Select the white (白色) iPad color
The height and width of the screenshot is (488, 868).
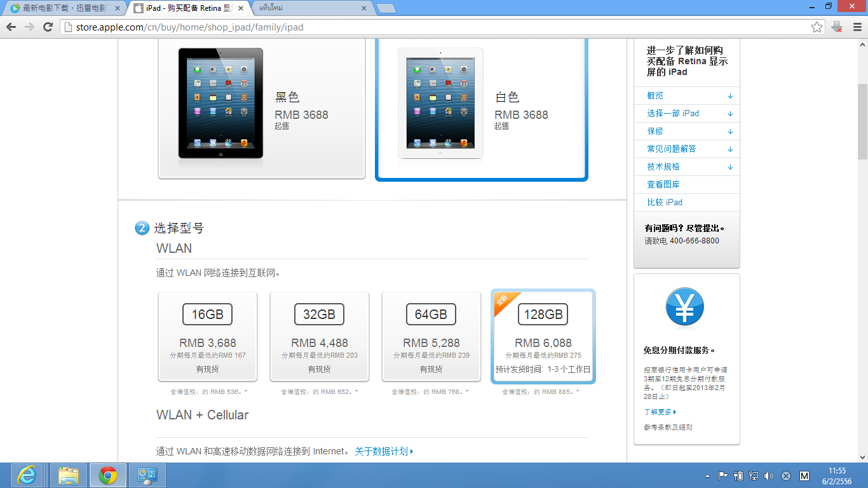coord(482,109)
